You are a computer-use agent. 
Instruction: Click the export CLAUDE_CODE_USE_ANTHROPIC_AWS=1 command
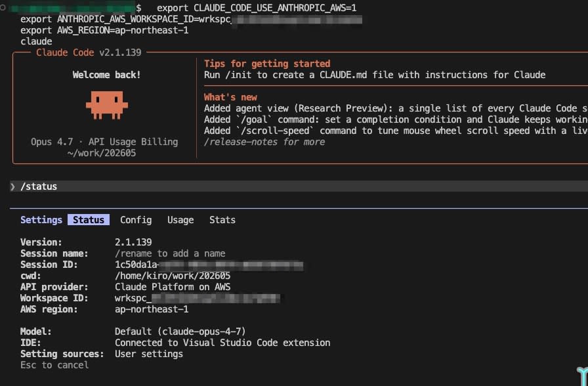tap(257, 8)
